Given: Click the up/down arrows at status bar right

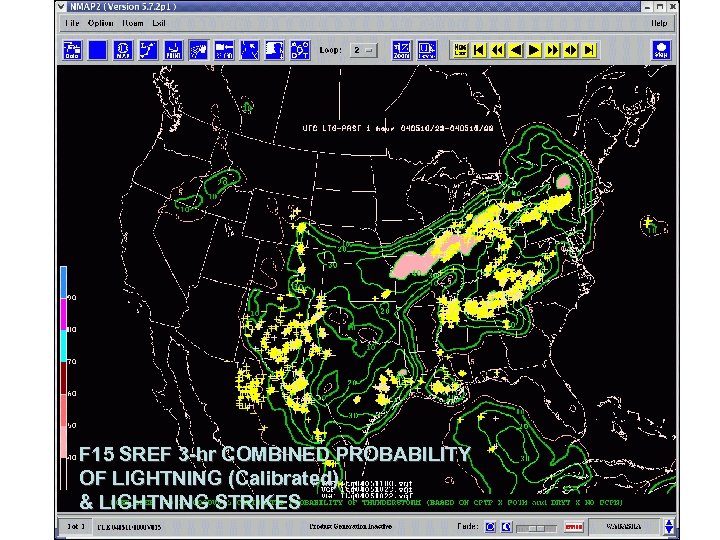Looking at the screenshot, I should coord(669,527).
